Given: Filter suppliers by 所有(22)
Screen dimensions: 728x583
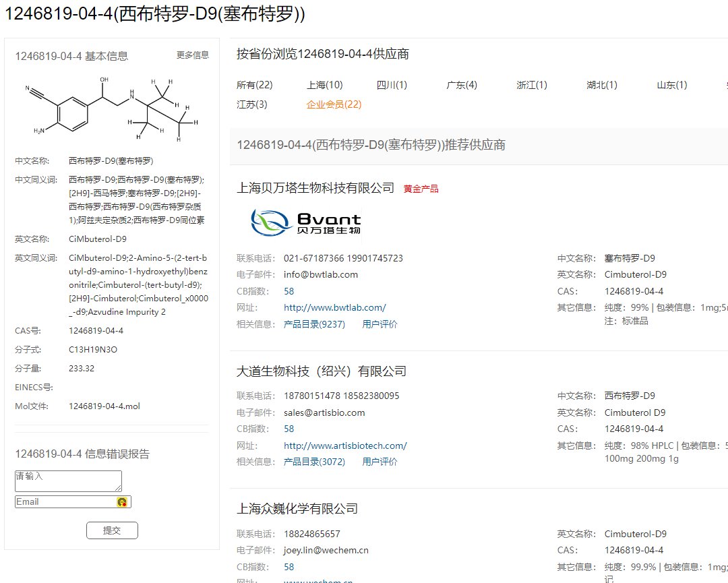Looking at the screenshot, I should (254, 85).
